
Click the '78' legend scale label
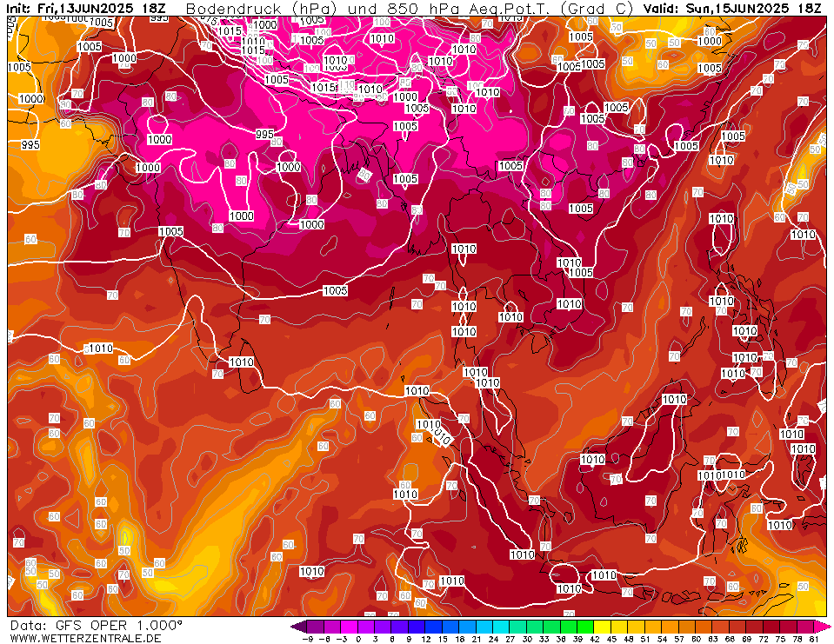(797, 639)
